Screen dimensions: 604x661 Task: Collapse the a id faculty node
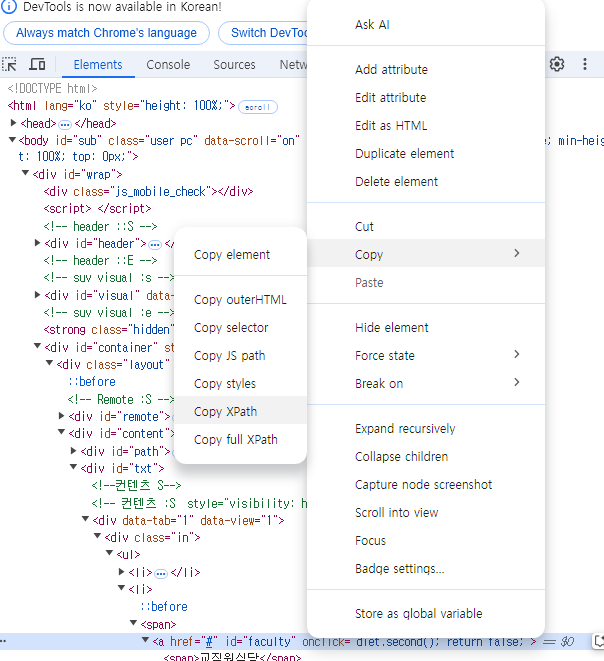(x=145, y=640)
